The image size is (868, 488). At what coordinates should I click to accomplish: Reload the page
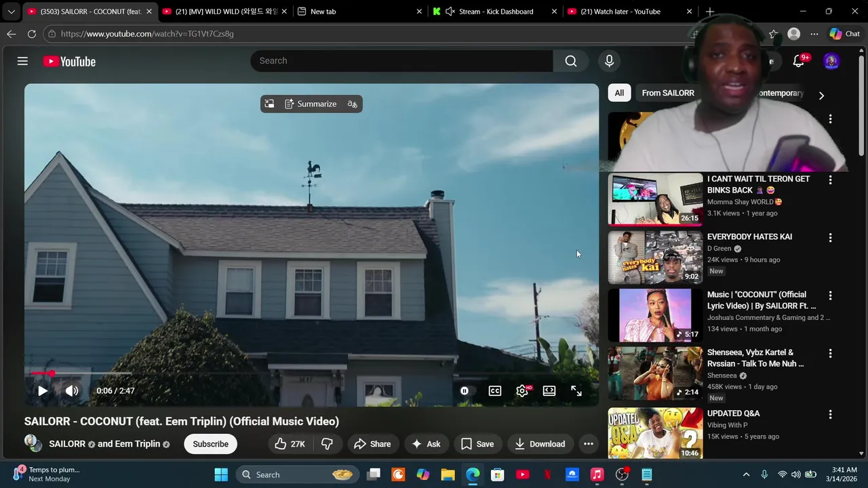[32, 33]
